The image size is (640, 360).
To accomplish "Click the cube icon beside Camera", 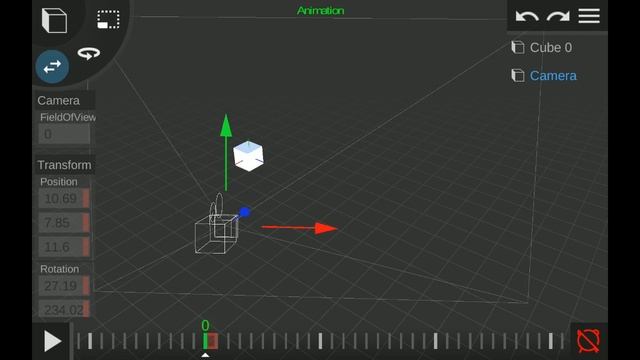I will point(518,75).
